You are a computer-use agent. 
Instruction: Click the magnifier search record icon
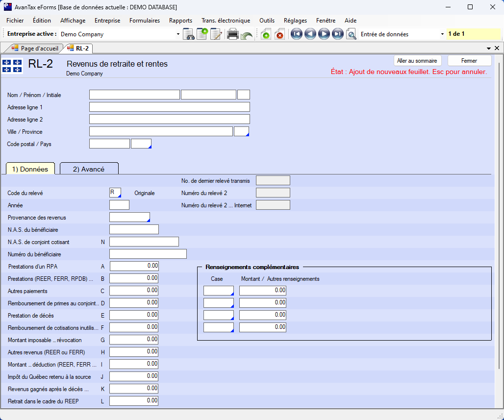(x=351, y=34)
